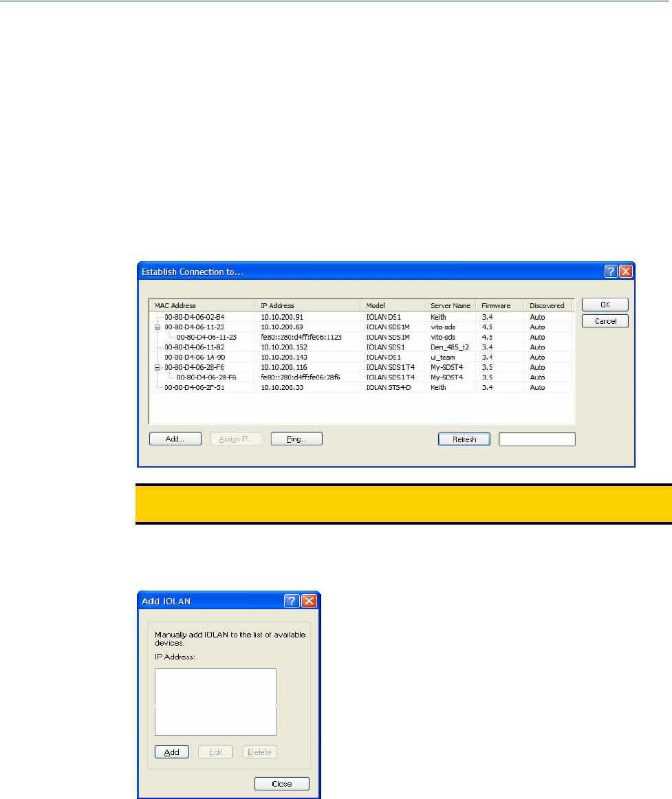Click server name Den_485_t2
672x799 pixels.
(450, 347)
